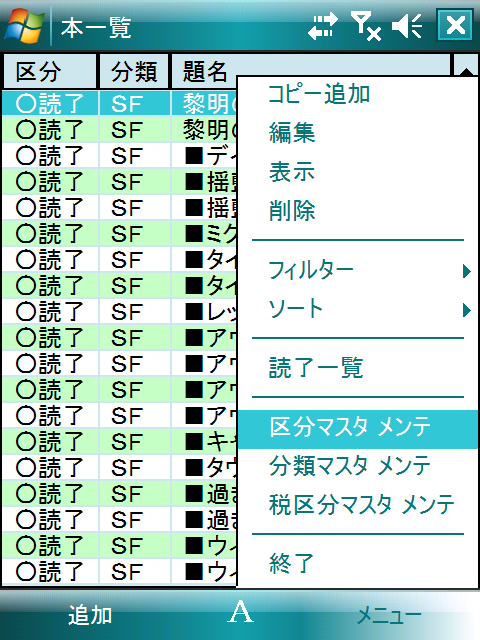
Task: Expand the フィルター submenu arrow
Action: 467,271
